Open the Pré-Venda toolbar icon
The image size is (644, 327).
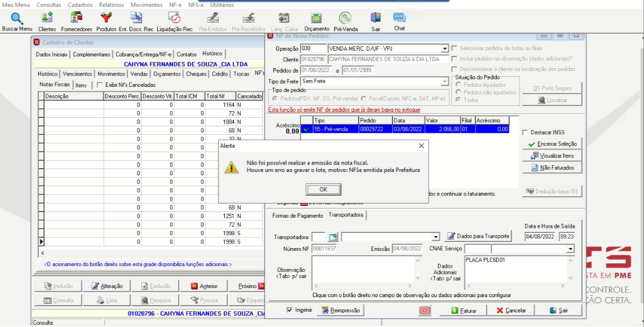pos(346,18)
